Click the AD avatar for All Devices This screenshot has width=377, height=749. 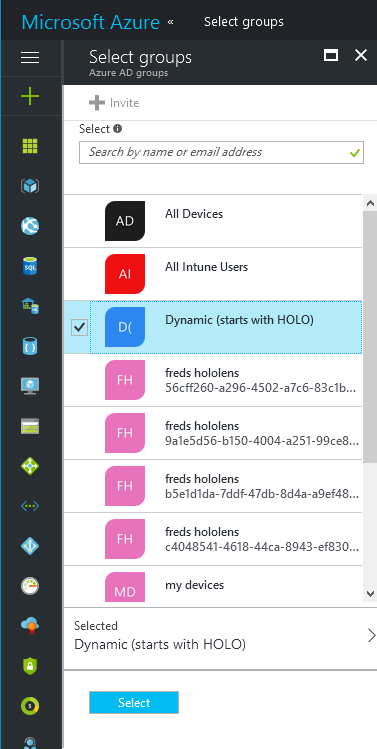pos(125,221)
